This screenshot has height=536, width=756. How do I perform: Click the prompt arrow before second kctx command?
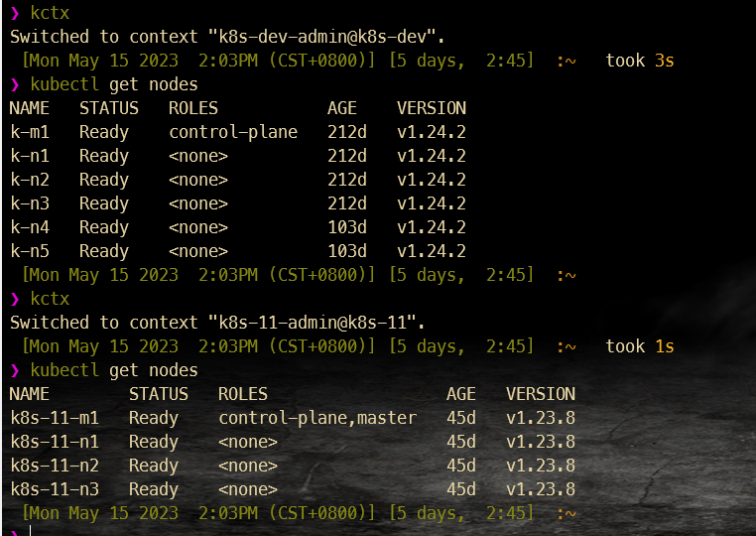point(15,299)
